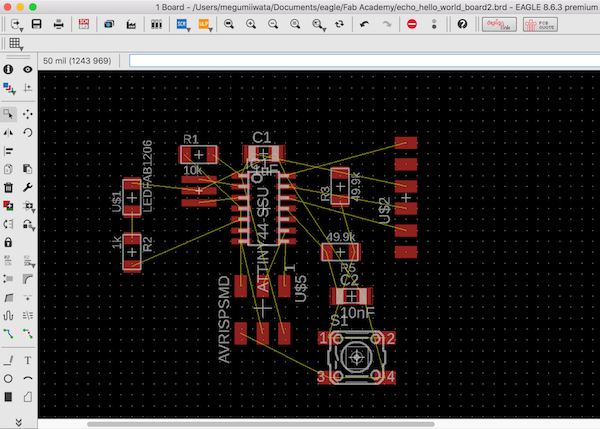This screenshot has width=600, height=429.
Task: Select the Mark origin tool
Action: pyautogui.click(x=28, y=88)
